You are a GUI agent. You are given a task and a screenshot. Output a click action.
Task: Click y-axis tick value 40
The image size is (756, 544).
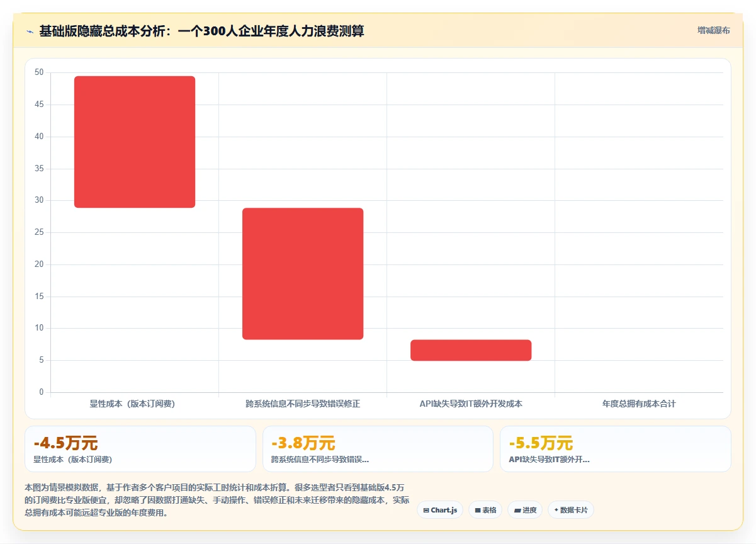(39, 137)
